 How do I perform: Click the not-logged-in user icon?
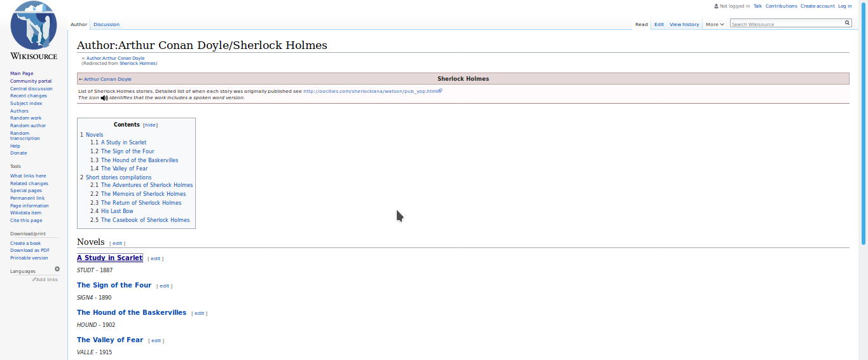coord(716,6)
